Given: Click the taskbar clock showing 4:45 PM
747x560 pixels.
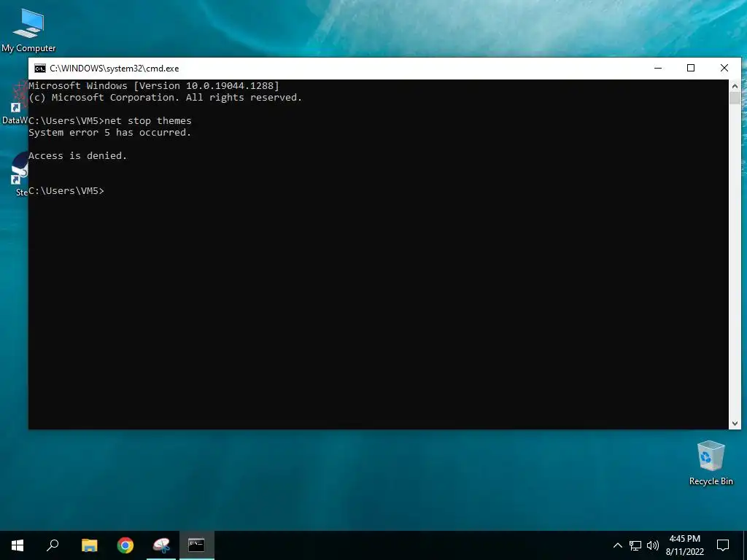Looking at the screenshot, I should coord(684,545).
